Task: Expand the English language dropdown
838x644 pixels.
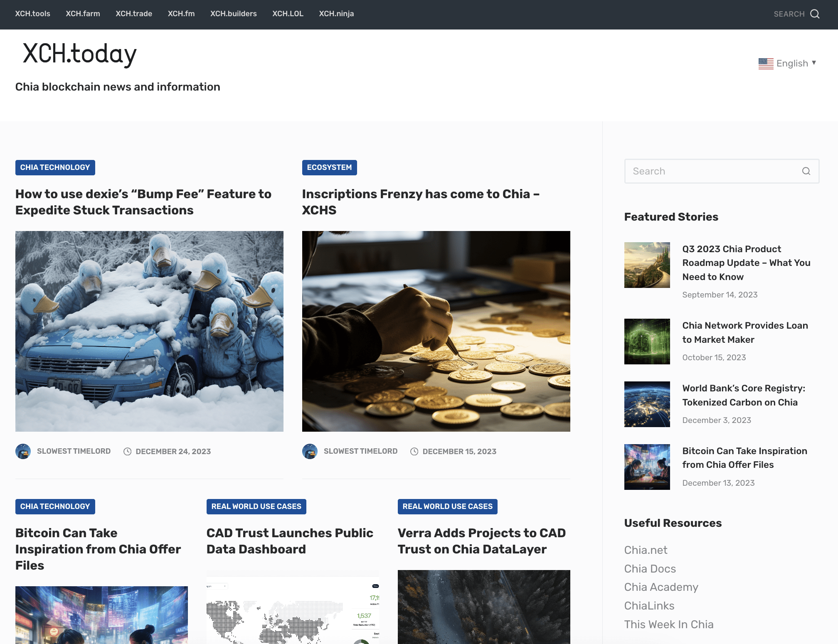Action: click(792, 64)
